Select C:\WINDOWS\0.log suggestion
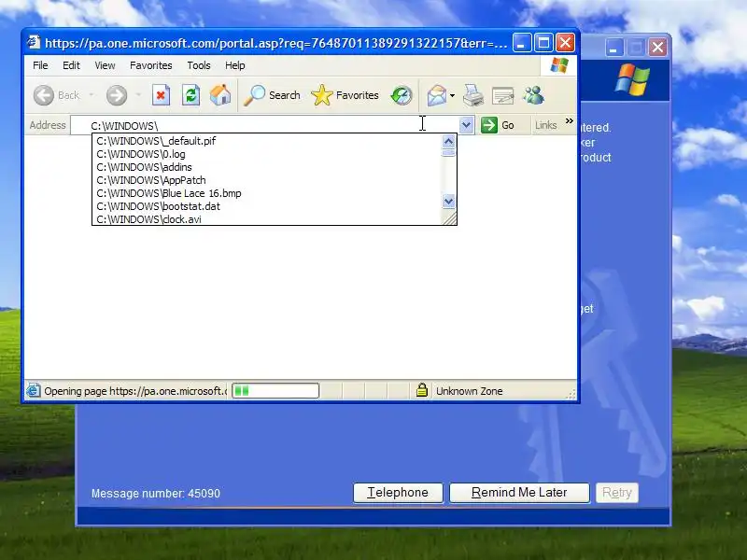 click(267, 154)
